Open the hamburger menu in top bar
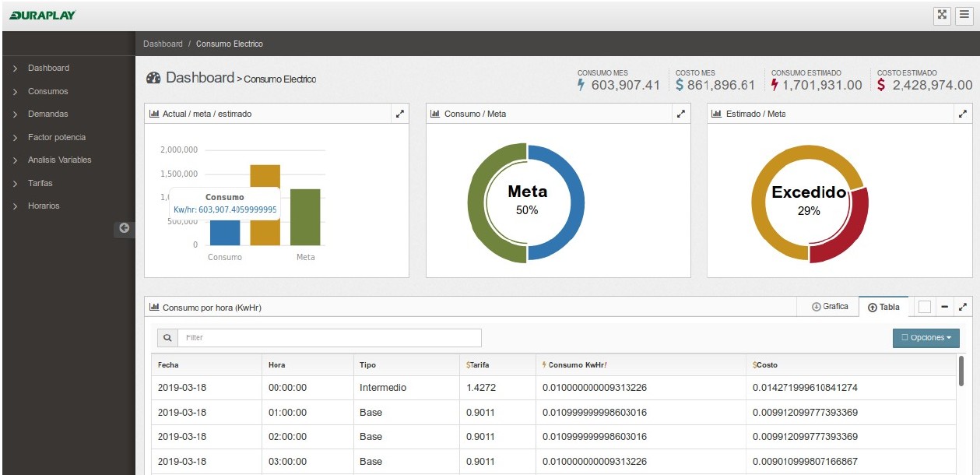Screen dimensions: 980x475 [964, 15]
